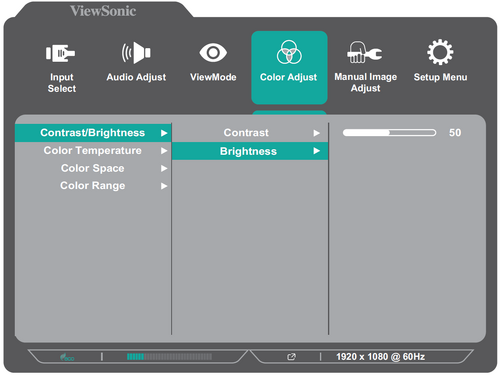Click the brightness value 50

pyautogui.click(x=455, y=133)
